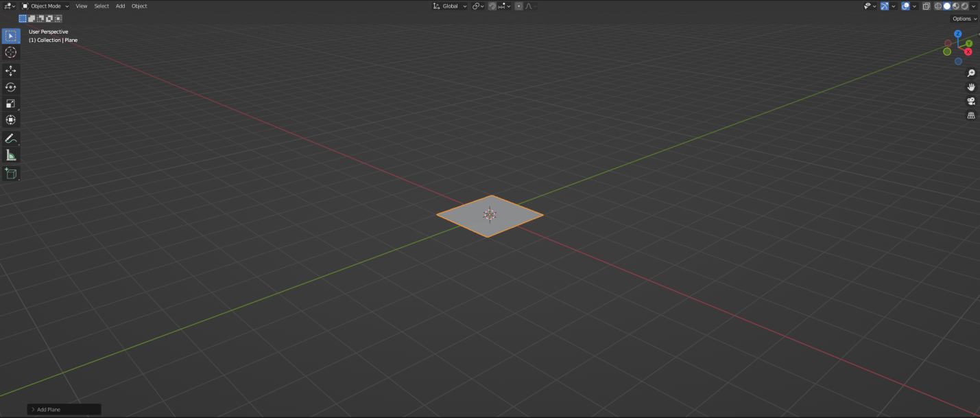The width and height of the screenshot is (980, 418).
Task: Click the Y axis on navigation gizmo
Action: [x=969, y=43]
